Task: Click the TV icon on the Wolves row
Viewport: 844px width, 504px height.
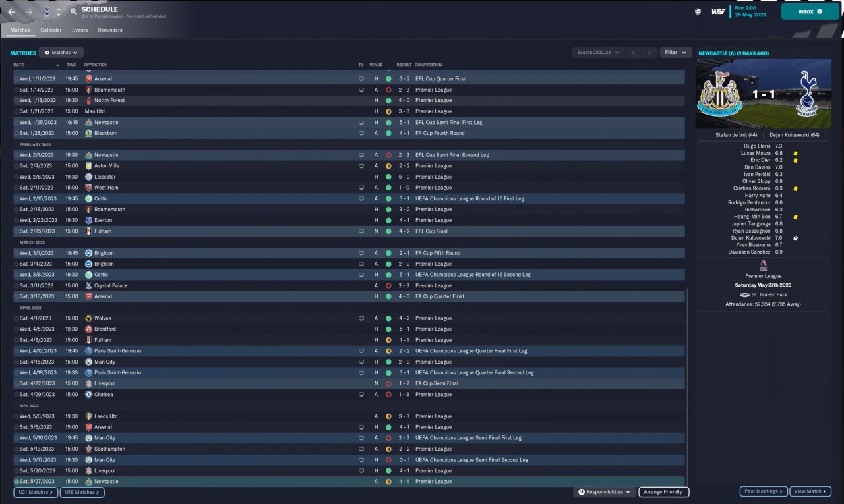Action: click(x=361, y=318)
